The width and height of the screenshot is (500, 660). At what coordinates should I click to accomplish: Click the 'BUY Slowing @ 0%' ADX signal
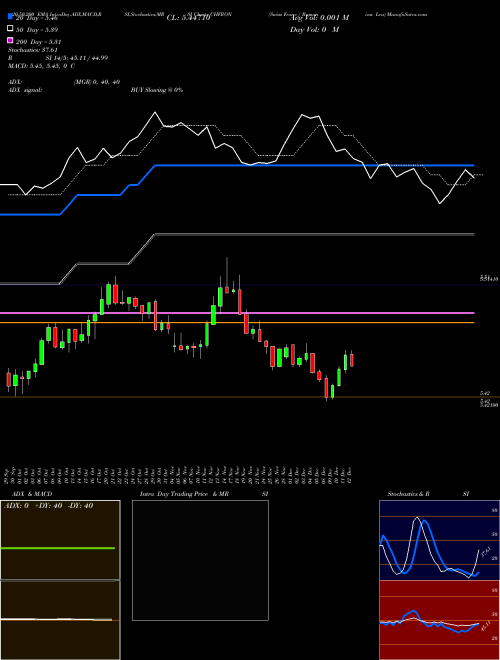point(157,90)
